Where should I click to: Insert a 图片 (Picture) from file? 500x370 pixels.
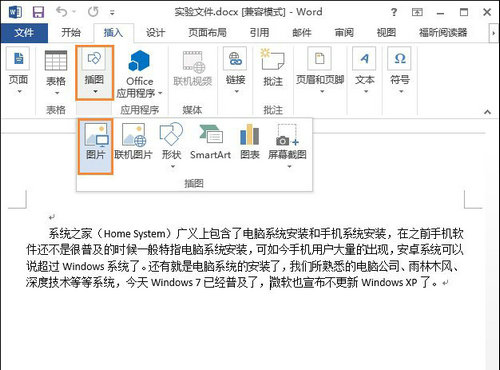(96, 146)
